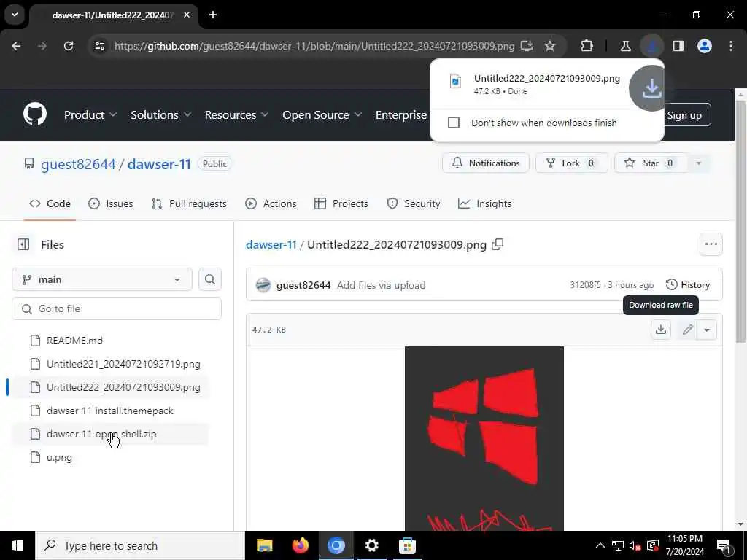Screen dimensions: 747x560
Task: Open site information icon in address bar
Action: click(x=99, y=46)
